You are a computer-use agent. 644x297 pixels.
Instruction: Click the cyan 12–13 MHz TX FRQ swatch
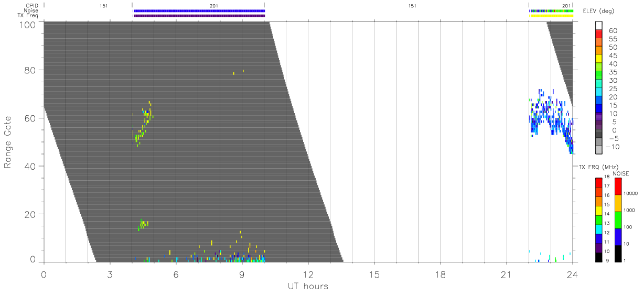[x=599, y=229]
